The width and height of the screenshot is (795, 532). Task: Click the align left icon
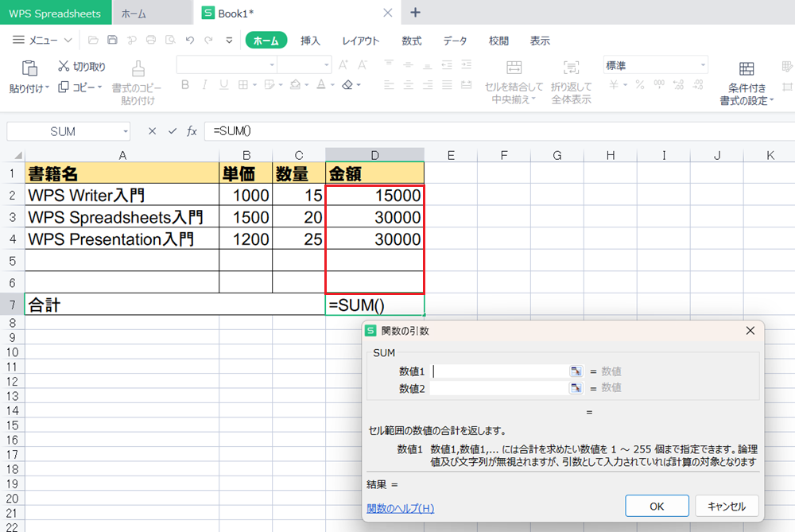[x=389, y=85]
